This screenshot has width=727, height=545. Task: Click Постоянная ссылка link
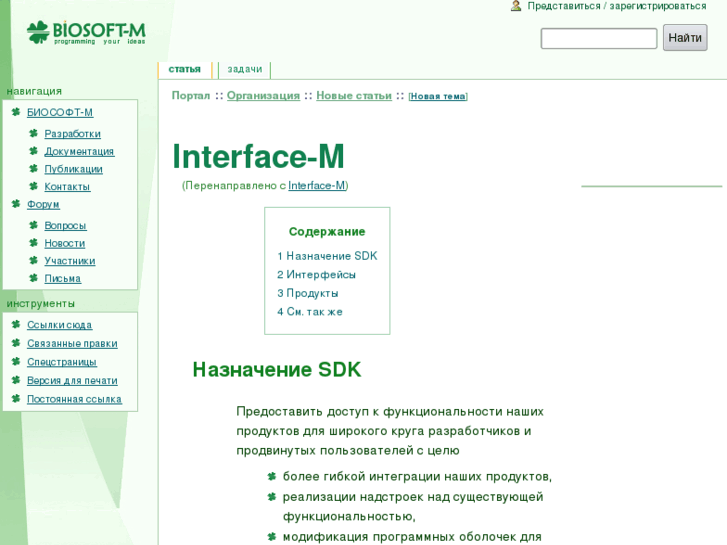point(74,399)
